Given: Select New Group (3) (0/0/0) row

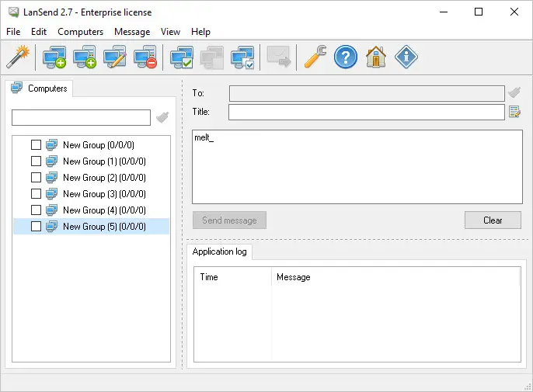Looking at the screenshot, I should (91, 193).
